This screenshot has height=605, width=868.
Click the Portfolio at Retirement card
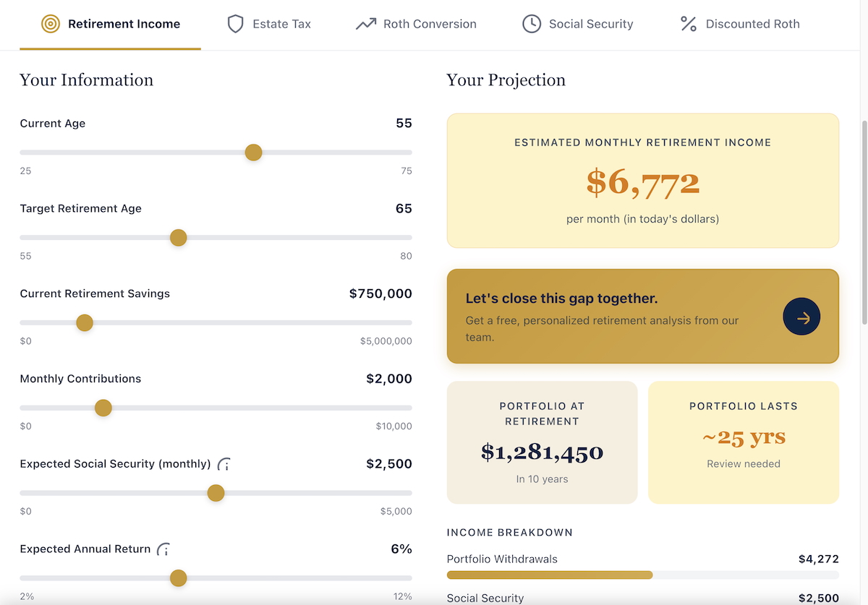pyautogui.click(x=542, y=443)
